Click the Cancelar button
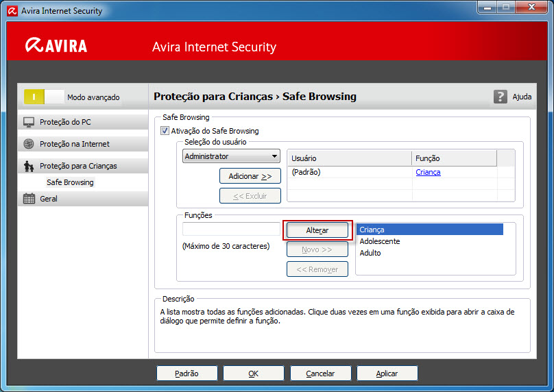Image resolution: width=554 pixels, height=392 pixels. (x=320, y=373)
